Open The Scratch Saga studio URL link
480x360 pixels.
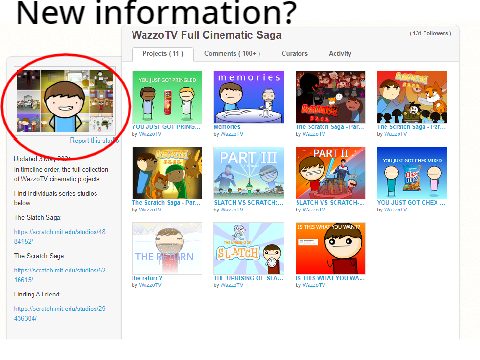[x=59, y=275]
